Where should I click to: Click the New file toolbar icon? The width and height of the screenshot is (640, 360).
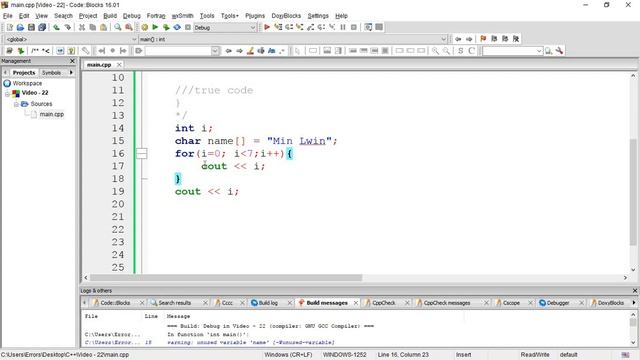pyautogui.click(x=9, y=27)
